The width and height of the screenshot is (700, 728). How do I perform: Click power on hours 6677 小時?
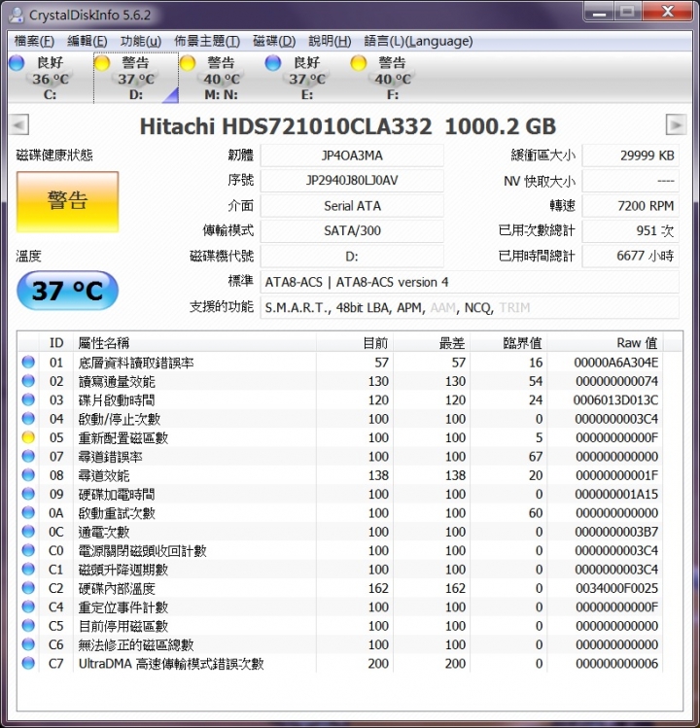pyautogui.click(x=630, y=256)
